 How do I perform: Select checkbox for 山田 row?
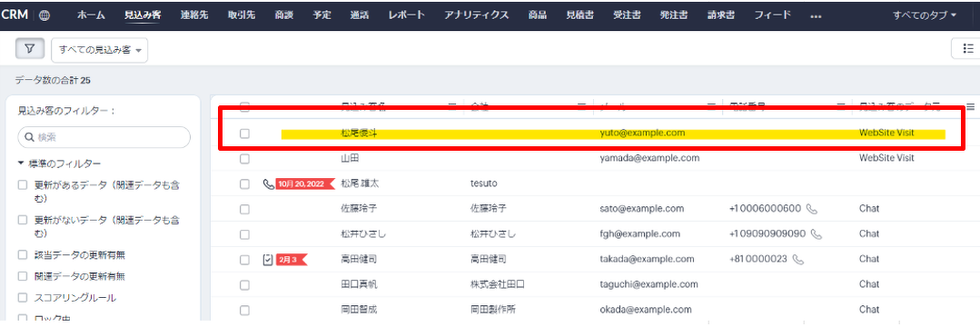click(244, 159)
